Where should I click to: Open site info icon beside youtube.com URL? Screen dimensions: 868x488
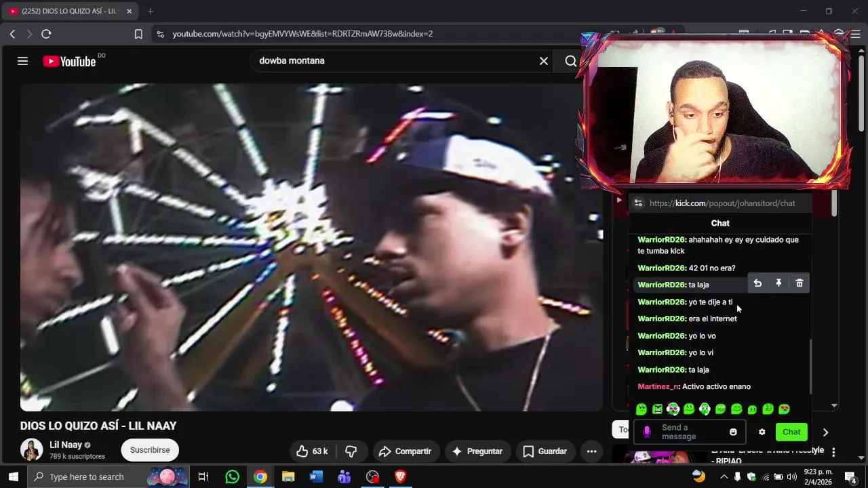(x=159, y=34)
